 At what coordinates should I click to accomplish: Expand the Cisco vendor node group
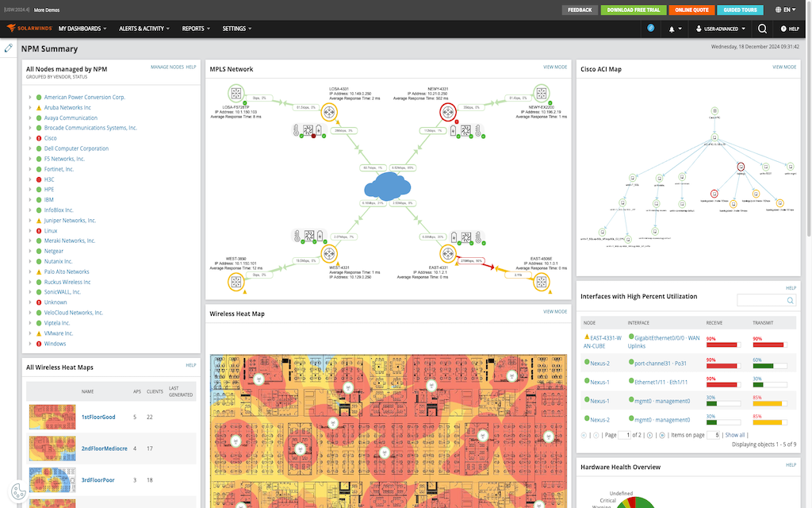pos(30,138)
